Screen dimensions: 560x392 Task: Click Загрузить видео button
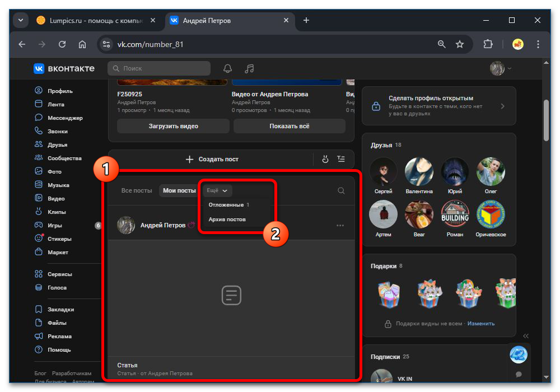tap(173, 126)
